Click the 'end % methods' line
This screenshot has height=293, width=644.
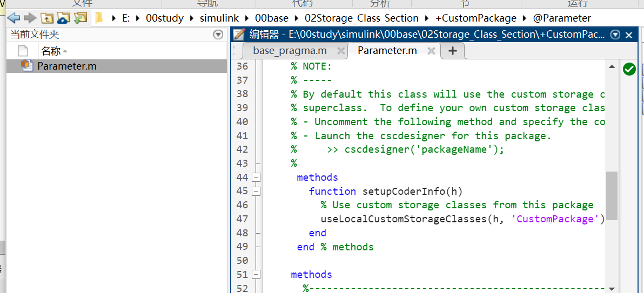point(335,247)
